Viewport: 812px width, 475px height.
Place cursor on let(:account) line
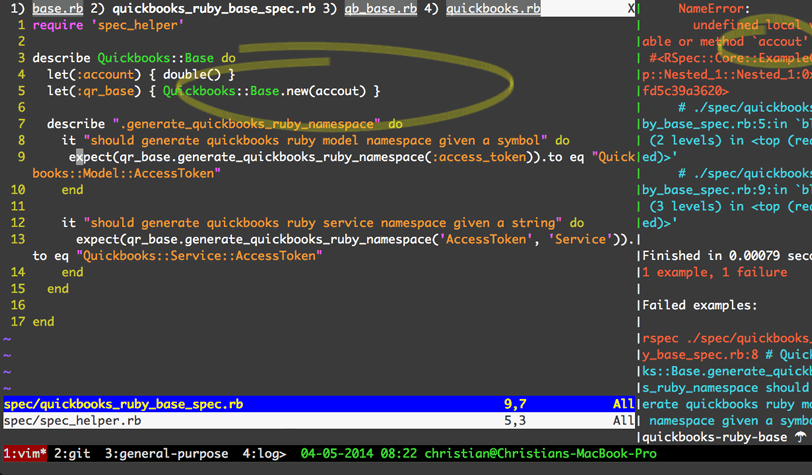(x=141, y=75)
